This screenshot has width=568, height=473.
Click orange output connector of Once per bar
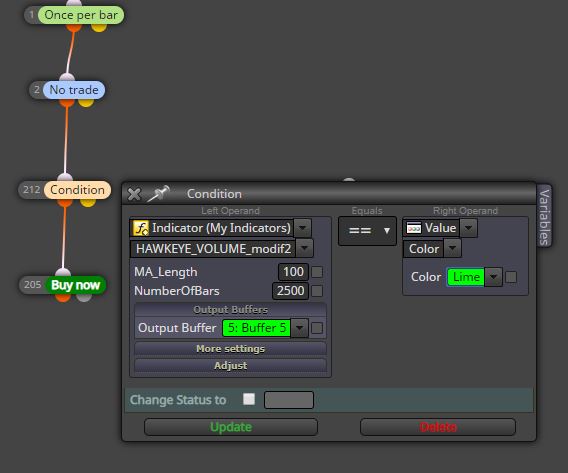[x=74, y=28]
